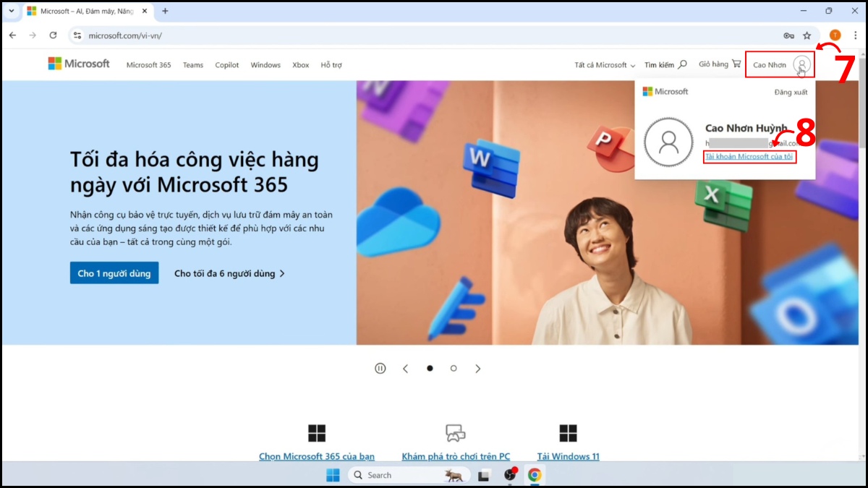Select the first filled carousel dot
The image size is (868, 488).
(430, 368)
